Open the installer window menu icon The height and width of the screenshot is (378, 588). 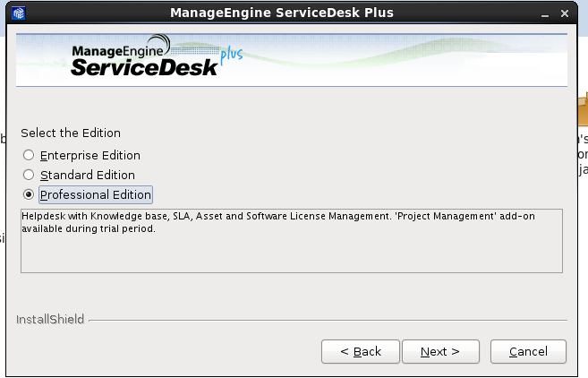click(19, 13)
